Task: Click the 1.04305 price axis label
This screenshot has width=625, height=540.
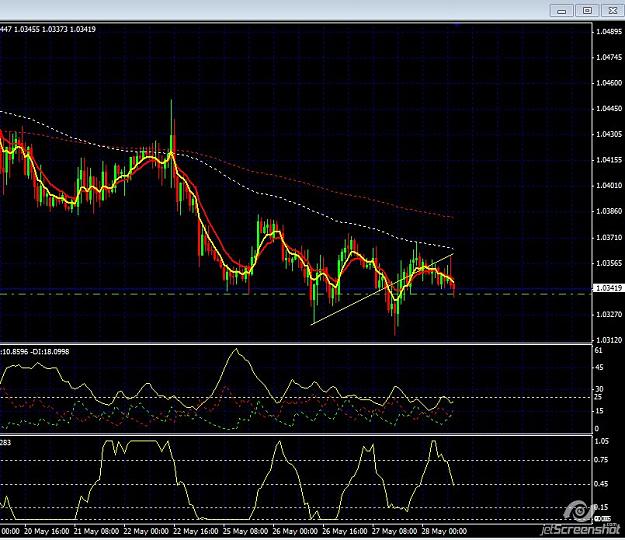Action: tap(609, 134)
